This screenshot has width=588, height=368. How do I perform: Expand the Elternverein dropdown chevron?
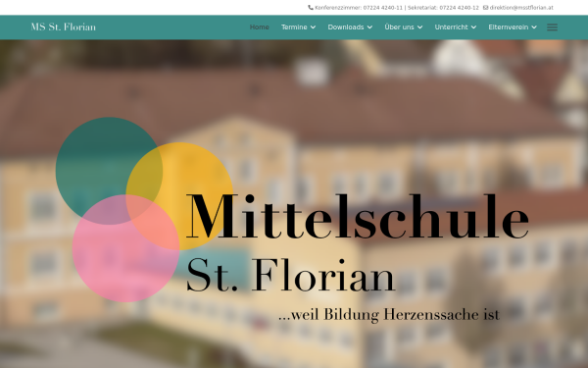click(x=534, y=27)
